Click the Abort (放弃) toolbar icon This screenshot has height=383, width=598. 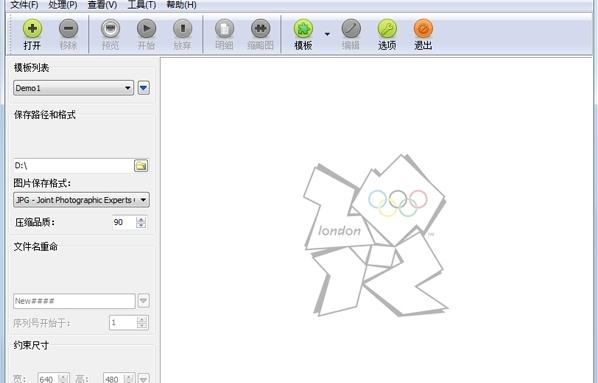[x=182, y=29]
